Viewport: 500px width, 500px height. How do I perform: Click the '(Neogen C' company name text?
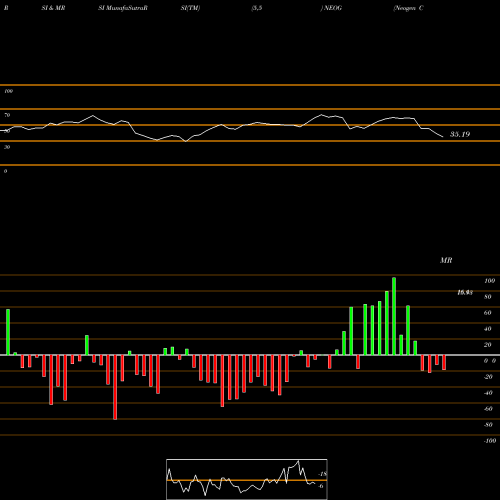pos(408,8)
